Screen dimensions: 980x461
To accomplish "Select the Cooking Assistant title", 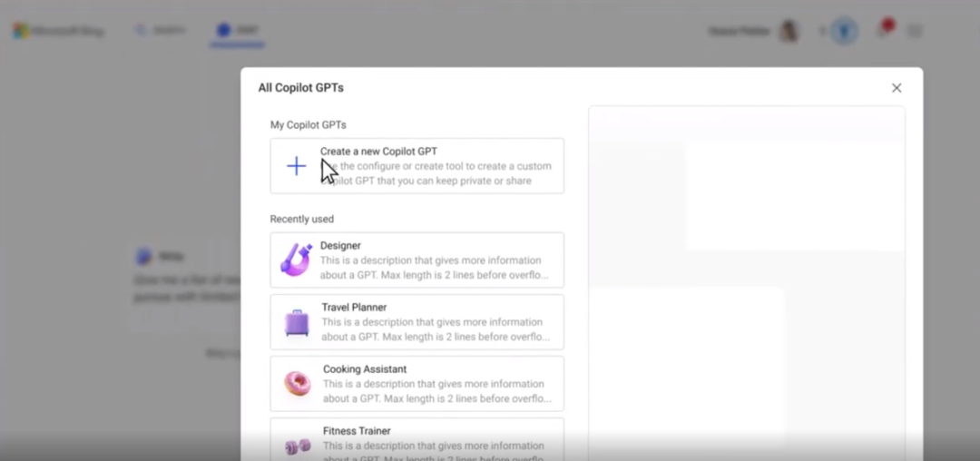I will 365,369.
